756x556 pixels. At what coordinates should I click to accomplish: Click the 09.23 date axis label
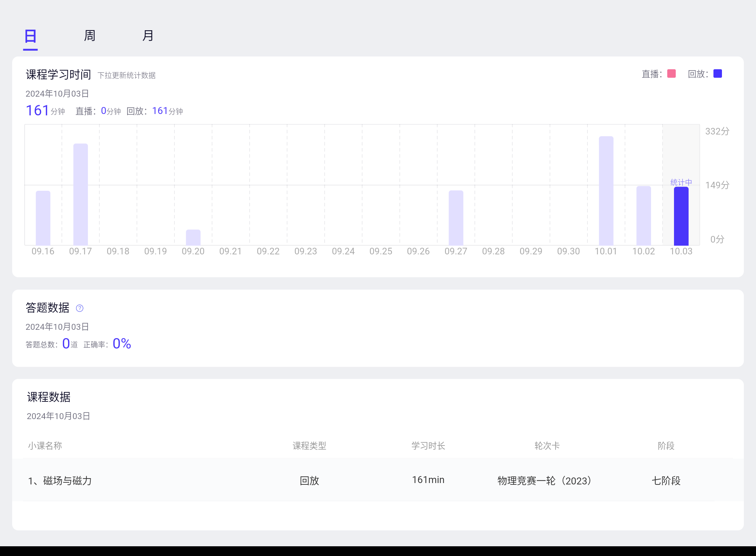point(306,251)
